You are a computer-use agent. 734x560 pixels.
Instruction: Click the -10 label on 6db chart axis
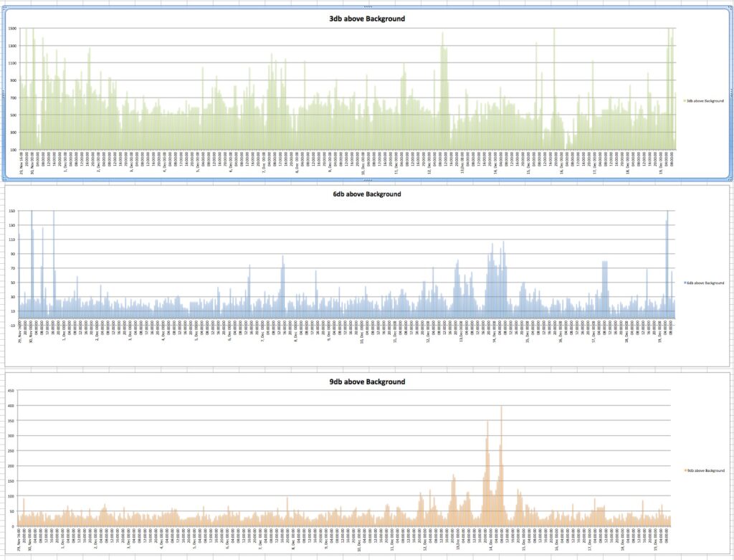12,325
